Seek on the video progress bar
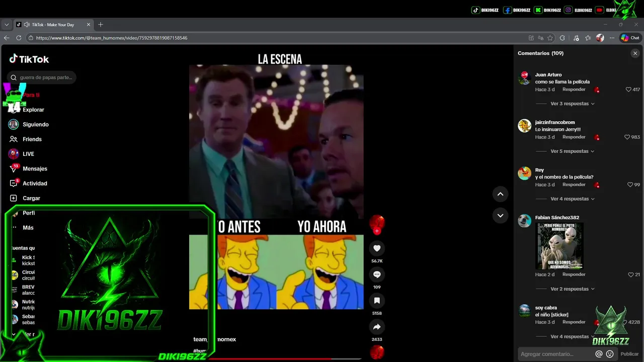The width and height of the screenshot is (644, 362). [285, 359]
